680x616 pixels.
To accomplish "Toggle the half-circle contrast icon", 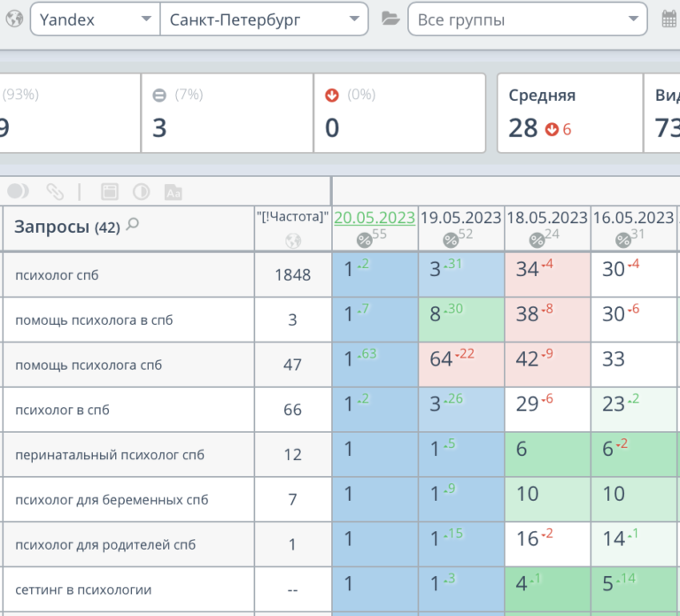I will point(141,191).
